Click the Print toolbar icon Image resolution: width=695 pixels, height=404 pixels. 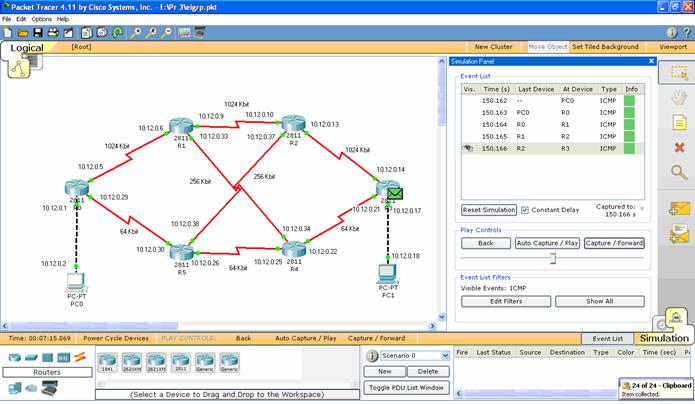point(52,32)
